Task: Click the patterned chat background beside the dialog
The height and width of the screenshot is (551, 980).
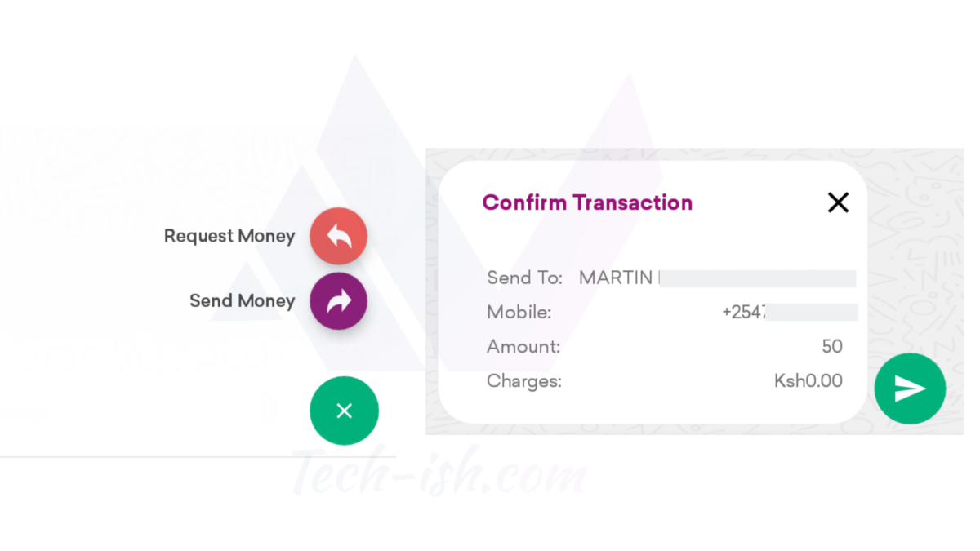Action: point(915,245)
